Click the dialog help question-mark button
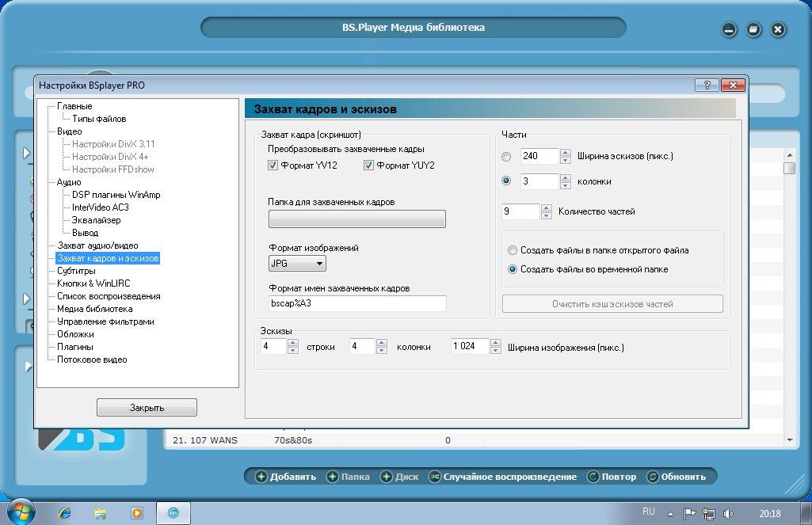 click(707, 85)
